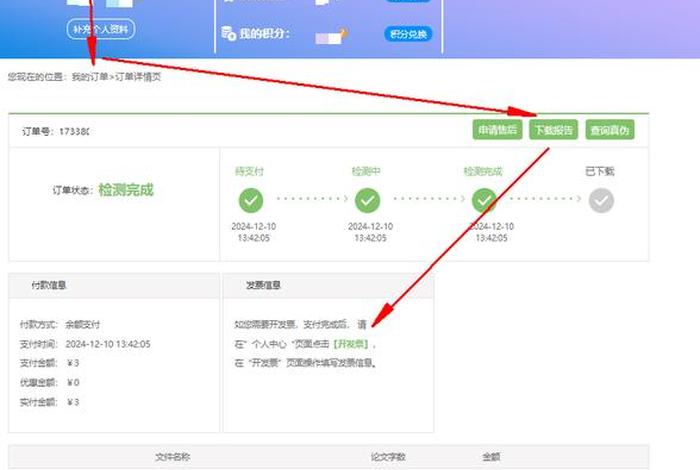
Task: Click the 优惠金额 ¥0 row
Action: pos(50,383)
